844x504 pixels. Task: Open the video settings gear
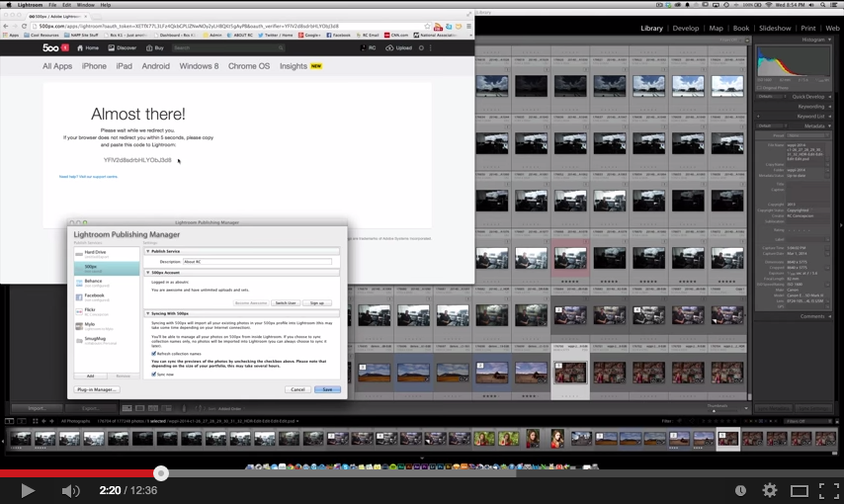click(x=769, y=490)
